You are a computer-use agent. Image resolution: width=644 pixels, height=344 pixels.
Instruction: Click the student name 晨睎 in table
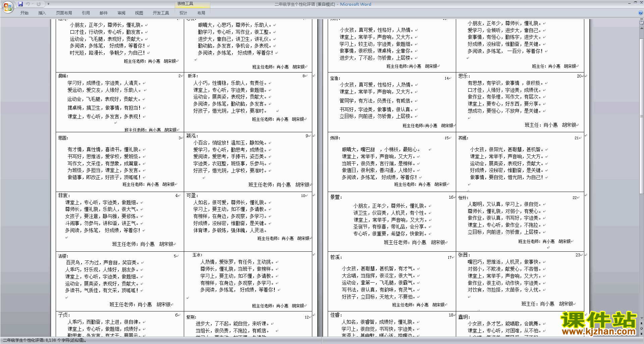63,76
